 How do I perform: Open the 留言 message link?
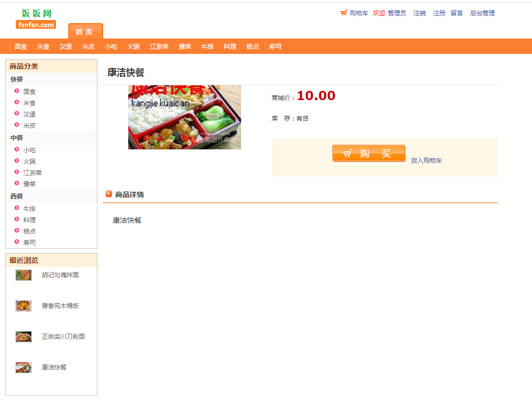tap(457, 13)
